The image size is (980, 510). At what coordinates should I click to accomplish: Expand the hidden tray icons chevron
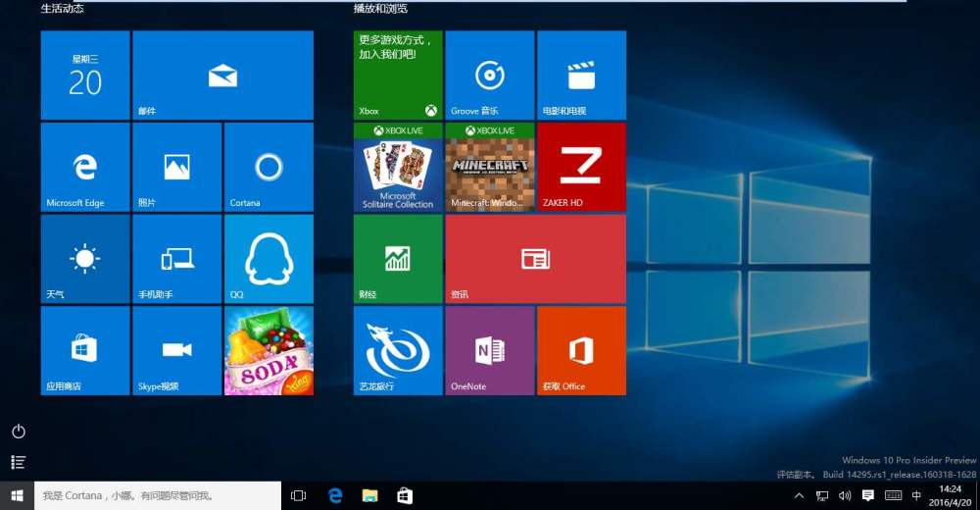click(x=799, y=495)
